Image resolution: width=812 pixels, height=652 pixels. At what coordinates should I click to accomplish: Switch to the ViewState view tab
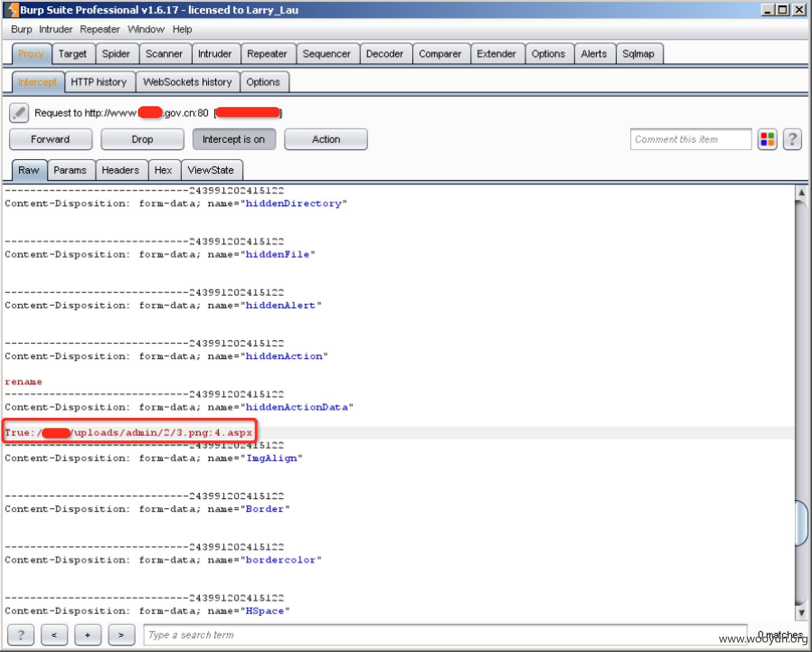tap(211, 170)
